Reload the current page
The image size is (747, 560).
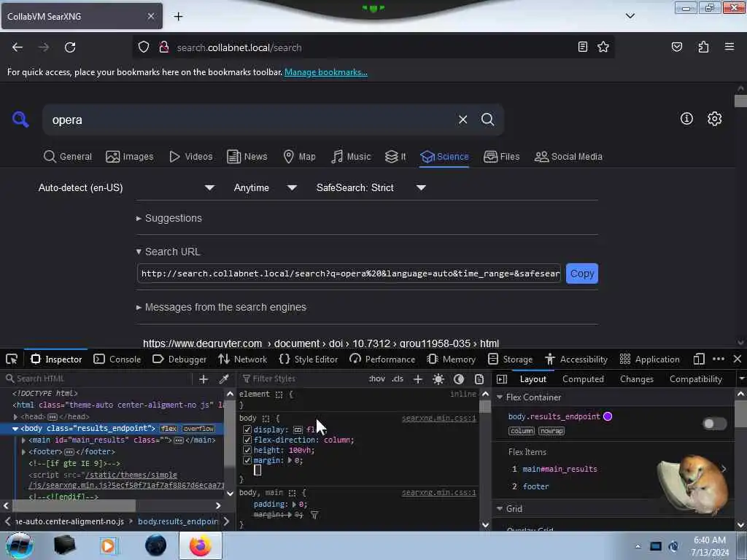tap(70, 47)
